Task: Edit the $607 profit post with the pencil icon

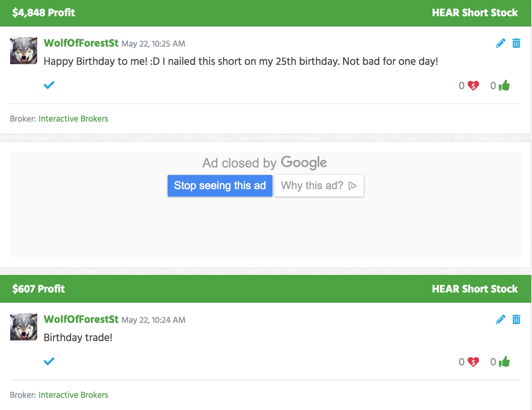Action: pyautogui.click(x=501, y=319)
